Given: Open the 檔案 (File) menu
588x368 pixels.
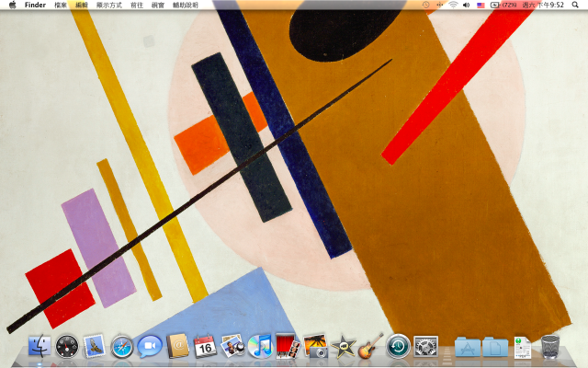Looking at the screenshot, I should [61, 5].
